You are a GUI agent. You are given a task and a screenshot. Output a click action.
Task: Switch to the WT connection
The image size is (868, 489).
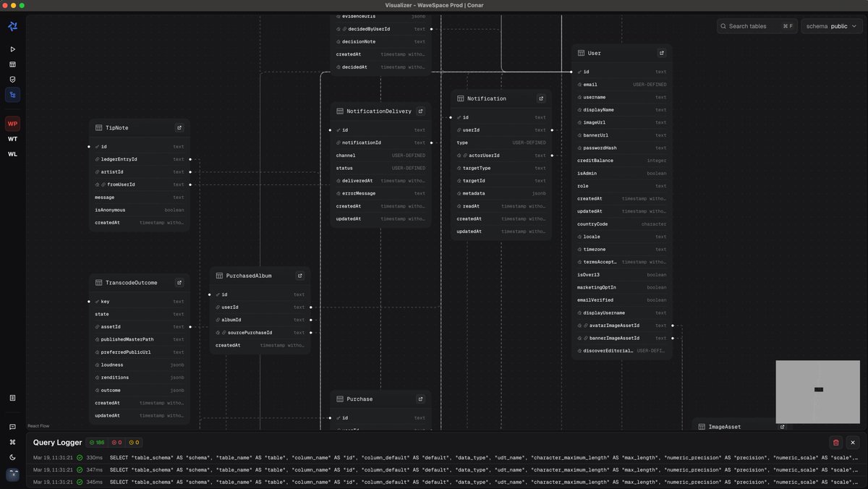pos(12,139)
